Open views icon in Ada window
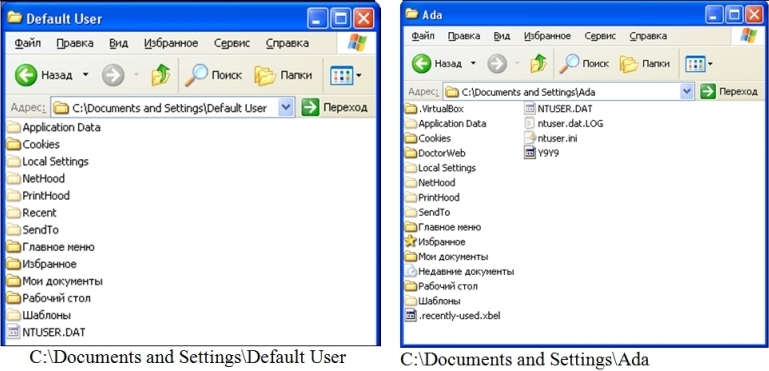 pos(695,64)
